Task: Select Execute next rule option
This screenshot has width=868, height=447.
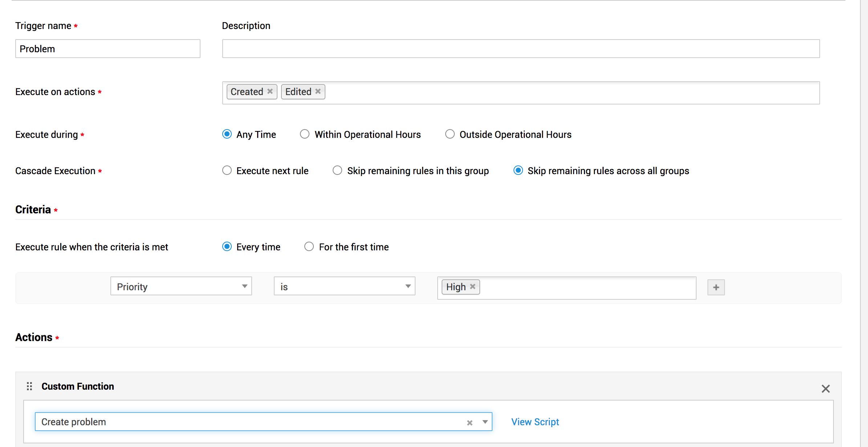Action: 227,171
